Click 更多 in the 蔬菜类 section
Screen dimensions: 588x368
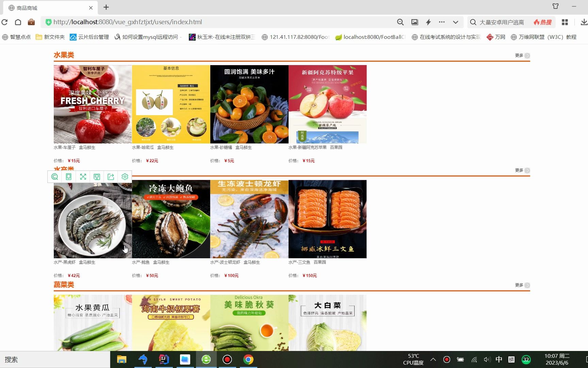[x=522, y=285]
